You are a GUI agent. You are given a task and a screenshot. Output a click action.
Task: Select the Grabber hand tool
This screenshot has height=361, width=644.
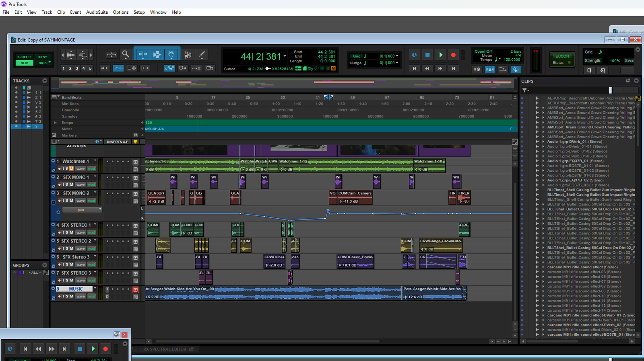171,54
